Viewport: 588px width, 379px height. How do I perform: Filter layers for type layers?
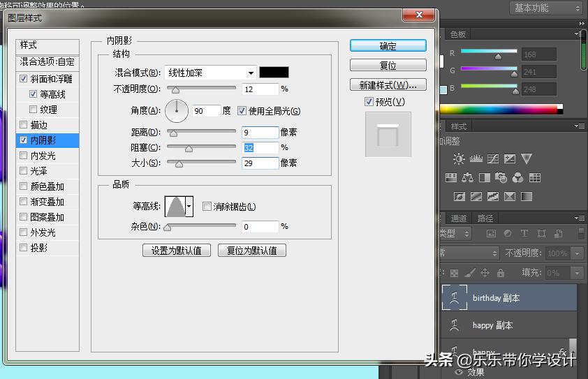tap(524, 234)
